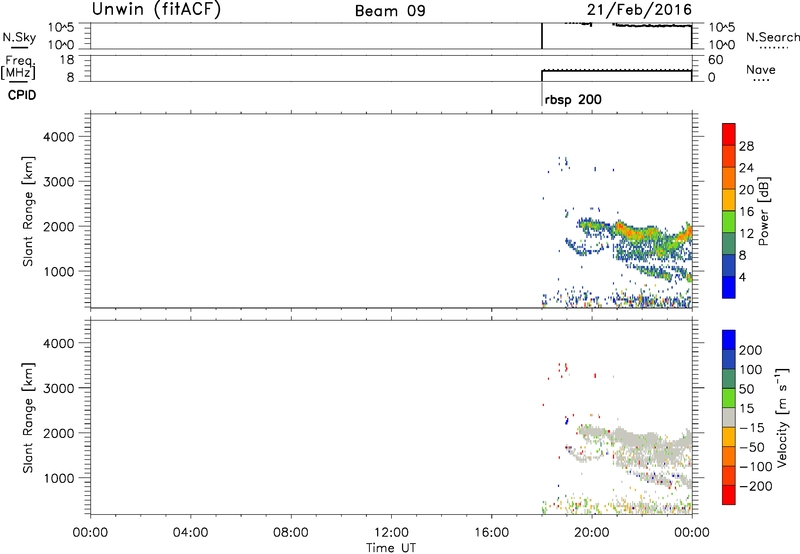Select the 'CPID' label
This screenshot has height=554, width=800.
[22, 95]
